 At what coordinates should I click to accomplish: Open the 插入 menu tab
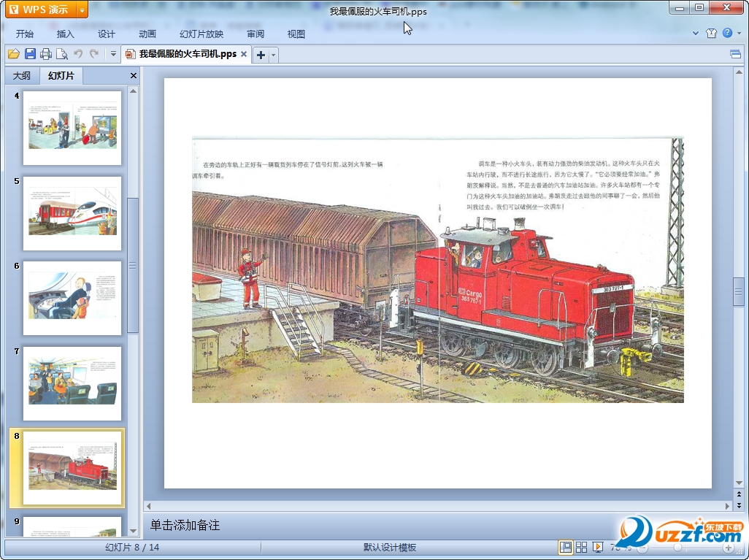click(66, 34)
